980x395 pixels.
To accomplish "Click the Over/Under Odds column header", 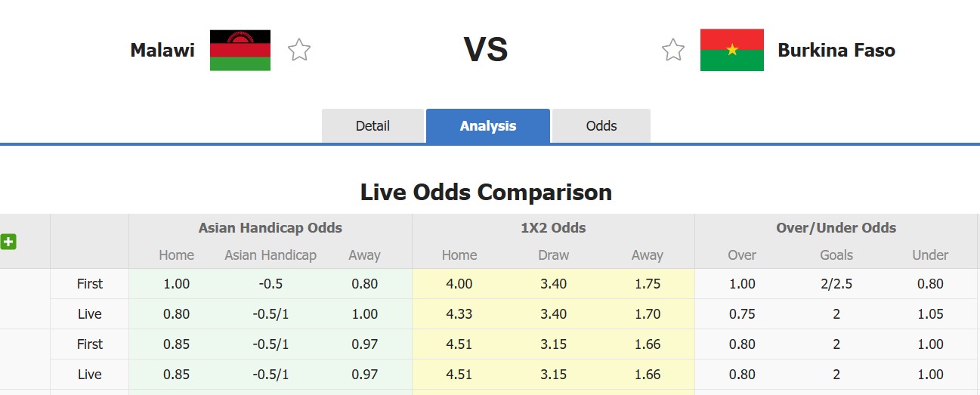I will [836, 227].
